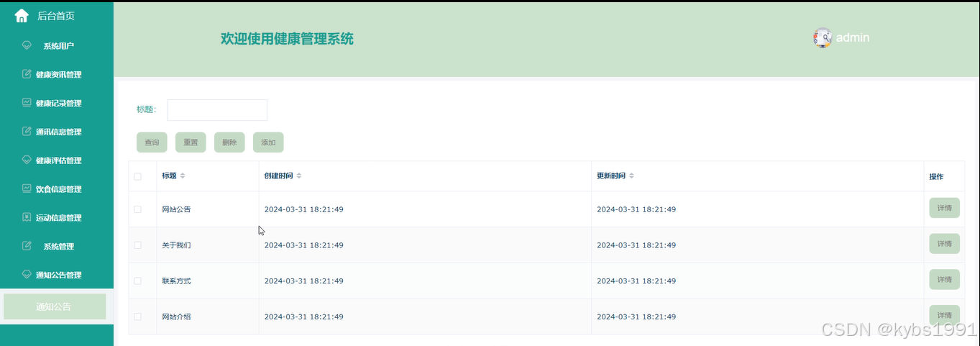The height and width of the screenshot is (346, 980).
Task: Open 详情 for 关于我们 row
Action: 944,244
